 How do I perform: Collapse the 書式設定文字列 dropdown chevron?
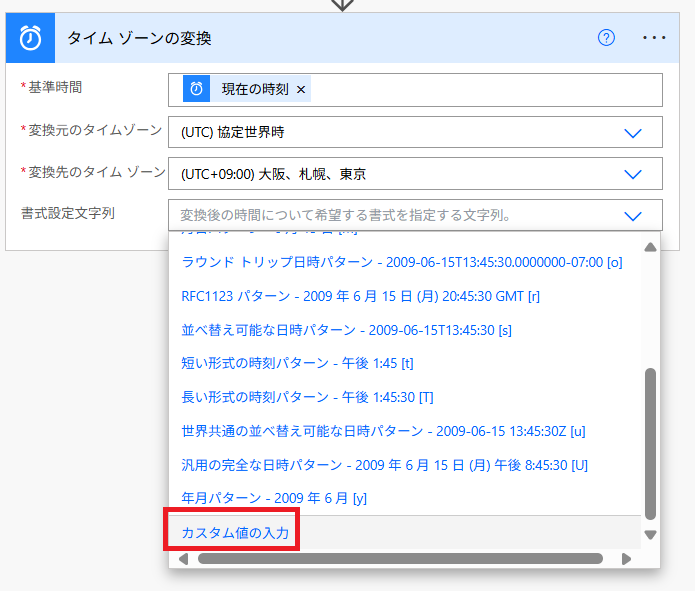[632, 215]
